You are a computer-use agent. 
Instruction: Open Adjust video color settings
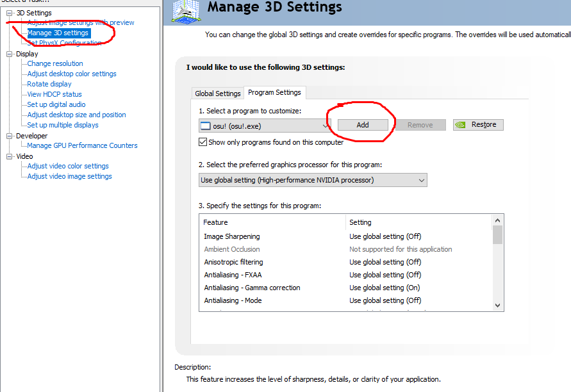68,166
